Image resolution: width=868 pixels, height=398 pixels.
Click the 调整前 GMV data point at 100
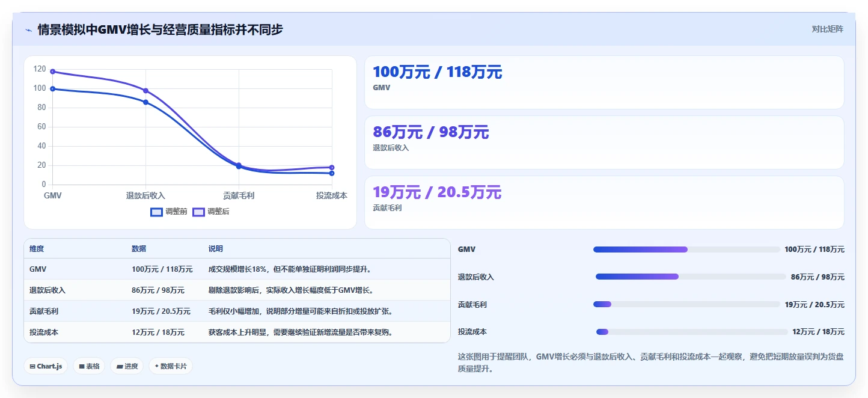pos(53,89)
